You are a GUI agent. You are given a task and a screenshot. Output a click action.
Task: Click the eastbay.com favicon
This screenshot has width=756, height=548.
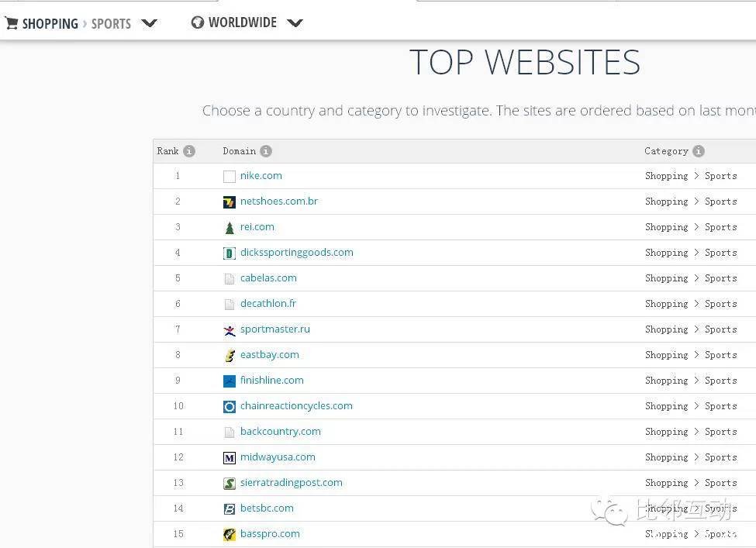[x=230, y=356]
